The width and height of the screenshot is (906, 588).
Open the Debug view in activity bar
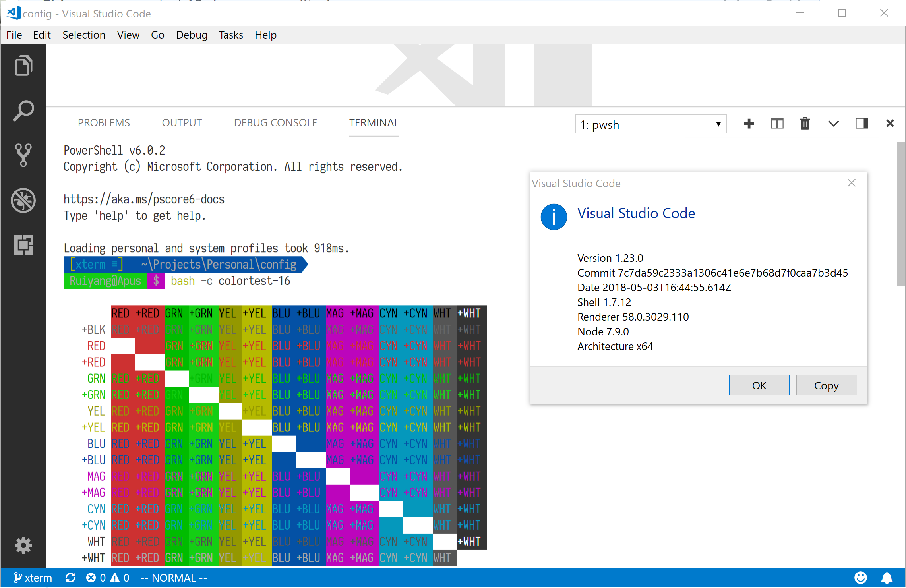tap(23, 200)
